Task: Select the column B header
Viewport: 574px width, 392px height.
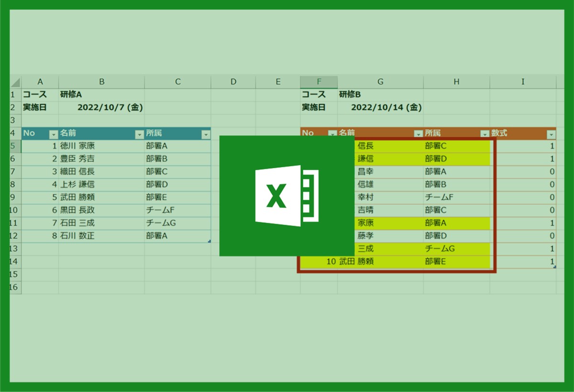Action: click(x=101, y=82)
